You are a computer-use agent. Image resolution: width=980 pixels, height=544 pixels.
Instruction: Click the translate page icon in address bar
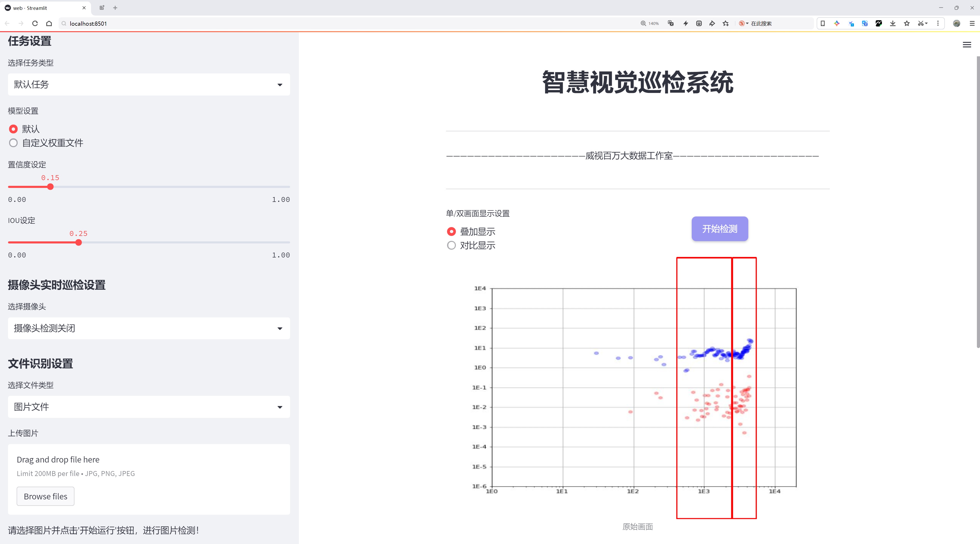click(671, 24)
